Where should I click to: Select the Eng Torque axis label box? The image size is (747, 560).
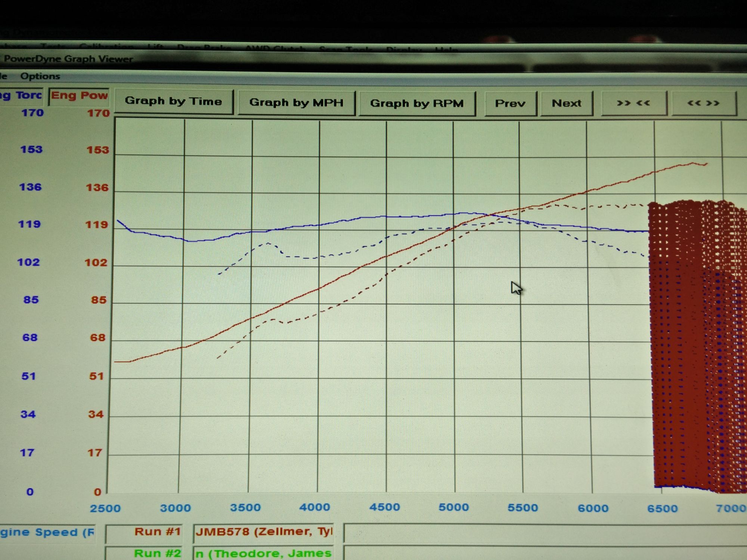point(21,95)
